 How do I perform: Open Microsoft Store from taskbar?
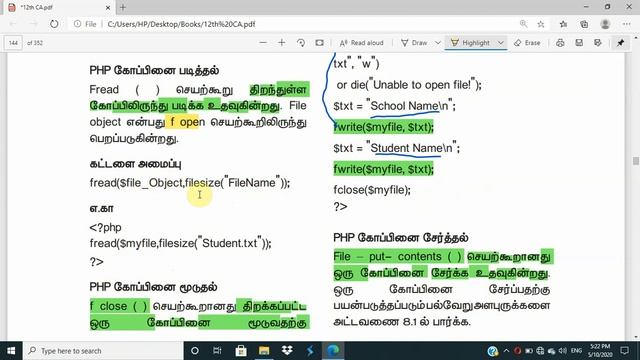tap(241, 351)
